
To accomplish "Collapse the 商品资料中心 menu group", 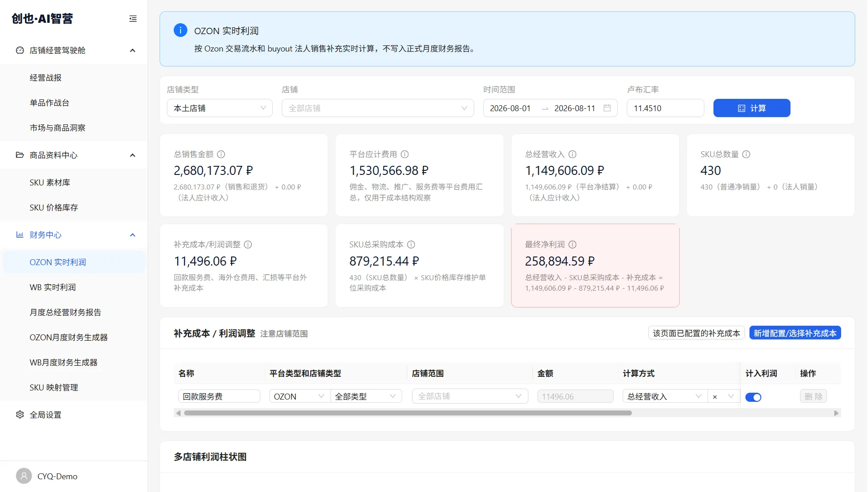I will tap(74, 155).
